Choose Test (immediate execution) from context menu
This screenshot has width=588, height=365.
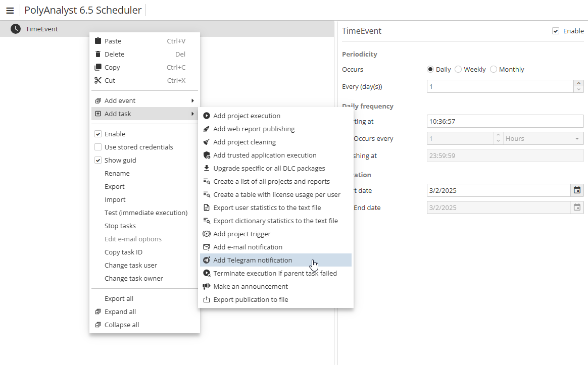146,213
